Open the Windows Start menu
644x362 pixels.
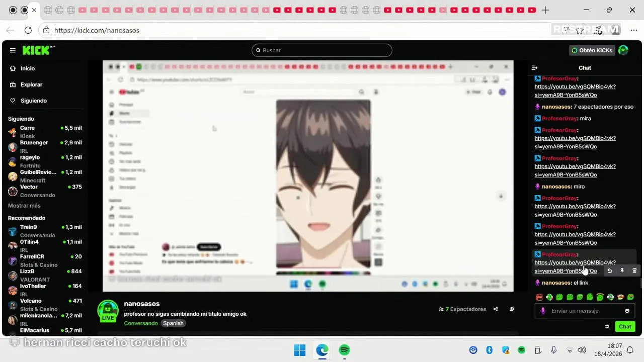299,350
